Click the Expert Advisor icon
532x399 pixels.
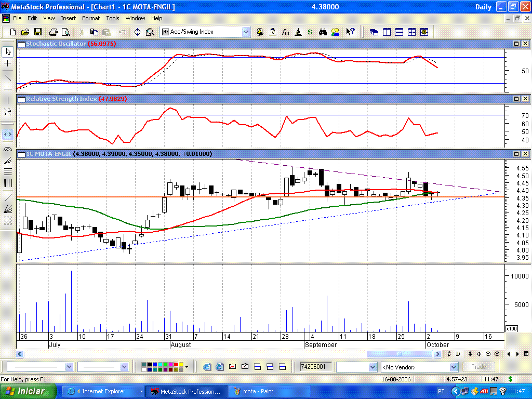click(272, 32)
